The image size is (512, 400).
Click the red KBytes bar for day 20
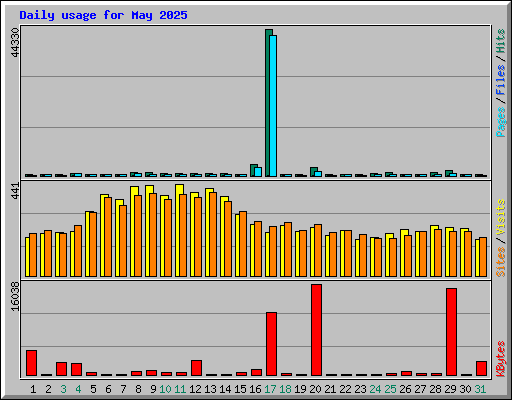[316, 330]
